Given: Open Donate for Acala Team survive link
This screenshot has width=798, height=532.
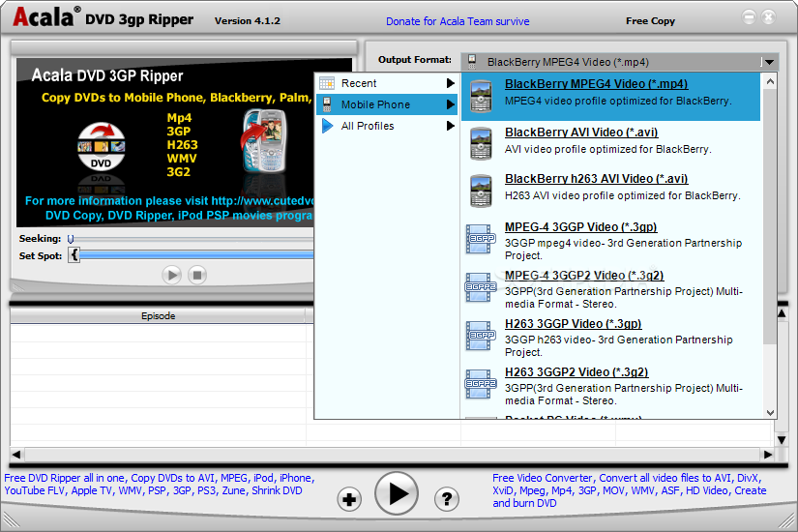Looking at the screenshot, I should (458, 21).
